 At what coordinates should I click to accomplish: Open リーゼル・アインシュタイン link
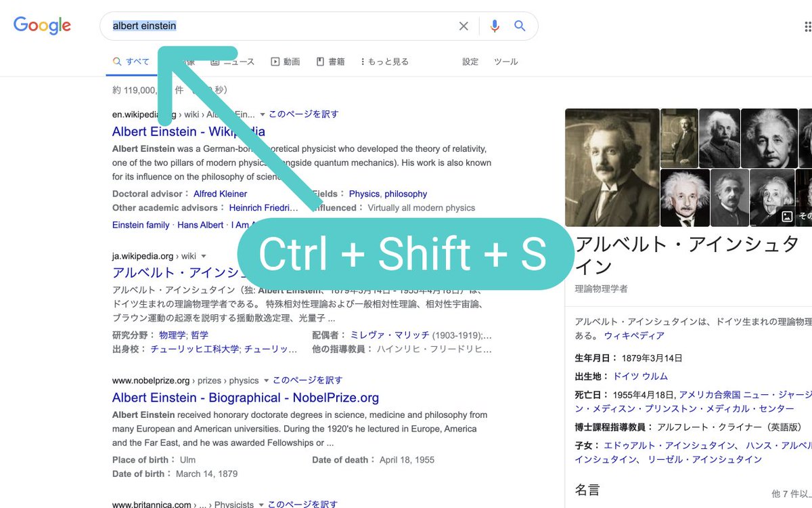704,459
